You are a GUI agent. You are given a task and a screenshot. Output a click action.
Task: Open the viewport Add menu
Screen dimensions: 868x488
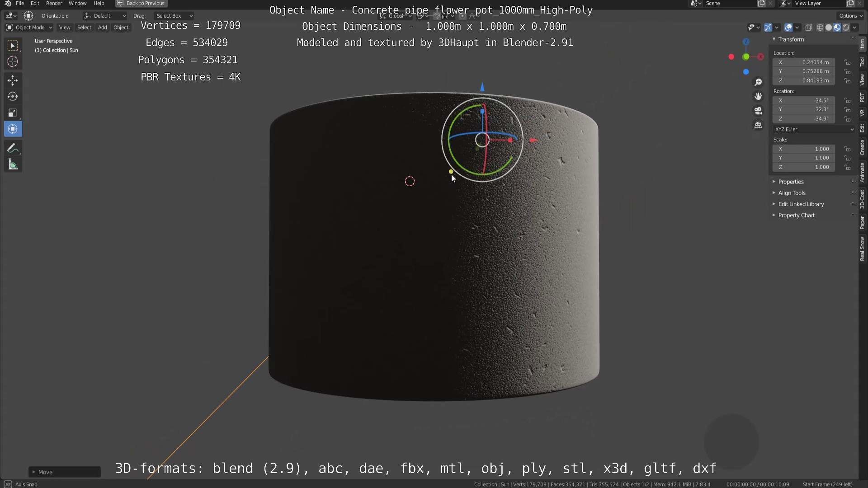(102, 28)
